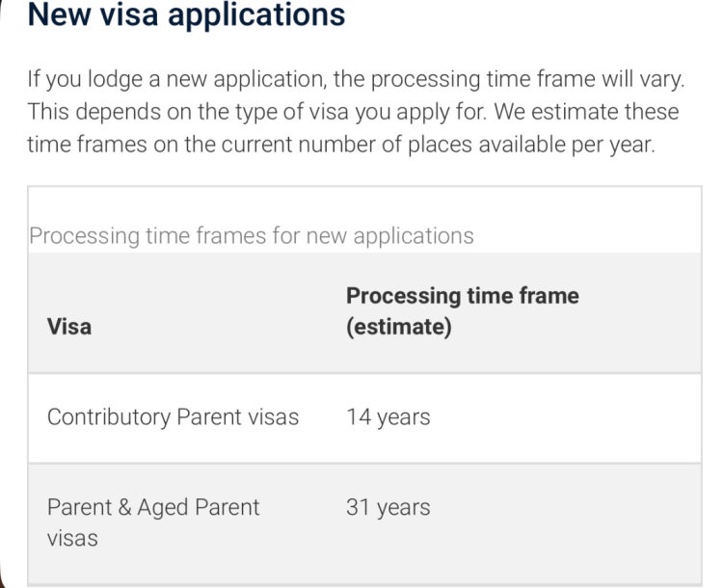Click the word 'Contributory' in first row
Screen dimensions: 723x588
[x=109, y=417]
